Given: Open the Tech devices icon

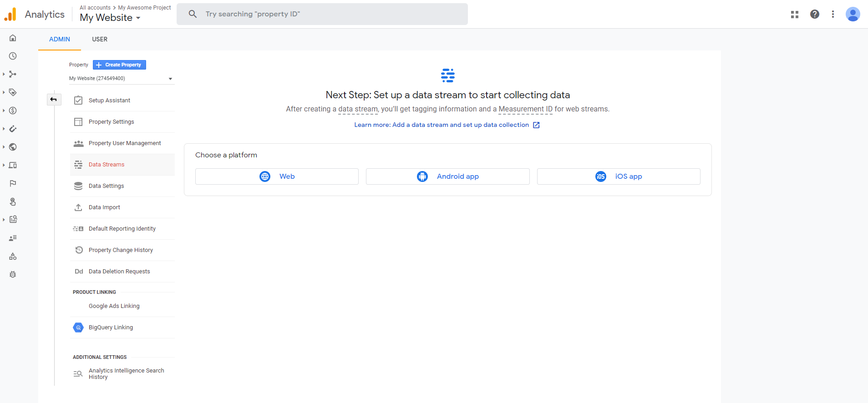Looking at the screenshot, I should tap(13, 165).
